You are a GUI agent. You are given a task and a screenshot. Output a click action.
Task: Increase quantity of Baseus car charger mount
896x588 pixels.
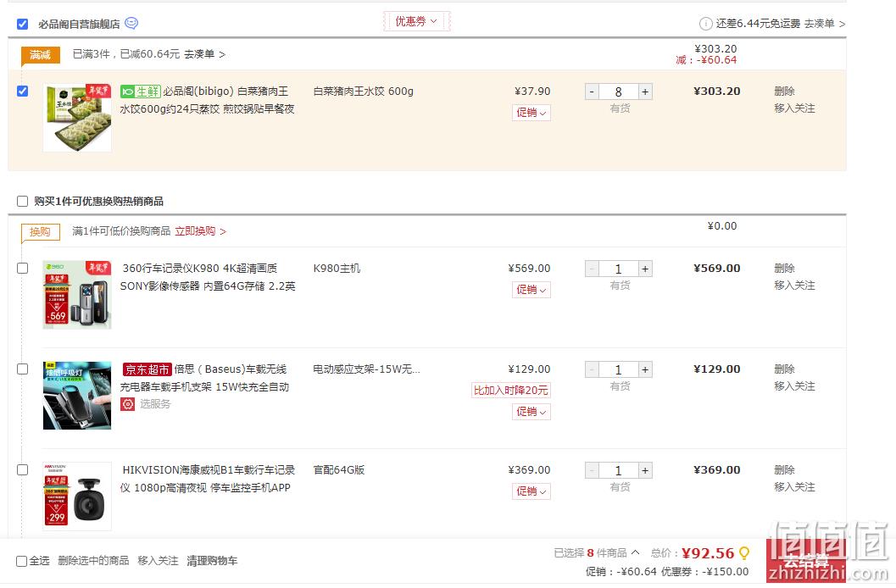(645, 370)
